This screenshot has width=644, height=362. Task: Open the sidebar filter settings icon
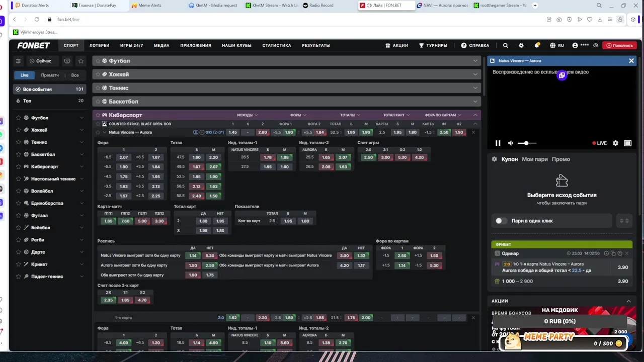[18, 61]
